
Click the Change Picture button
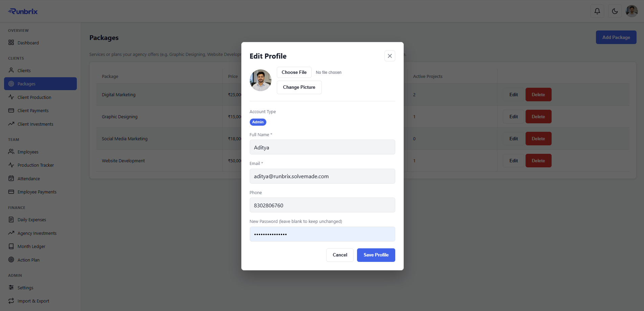[x=299, y=87]
